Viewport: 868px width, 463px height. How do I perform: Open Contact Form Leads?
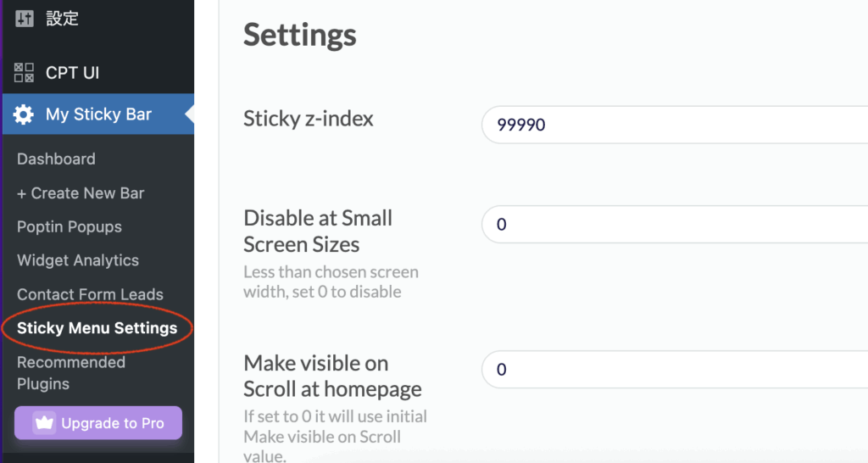[x=90, y=294]
